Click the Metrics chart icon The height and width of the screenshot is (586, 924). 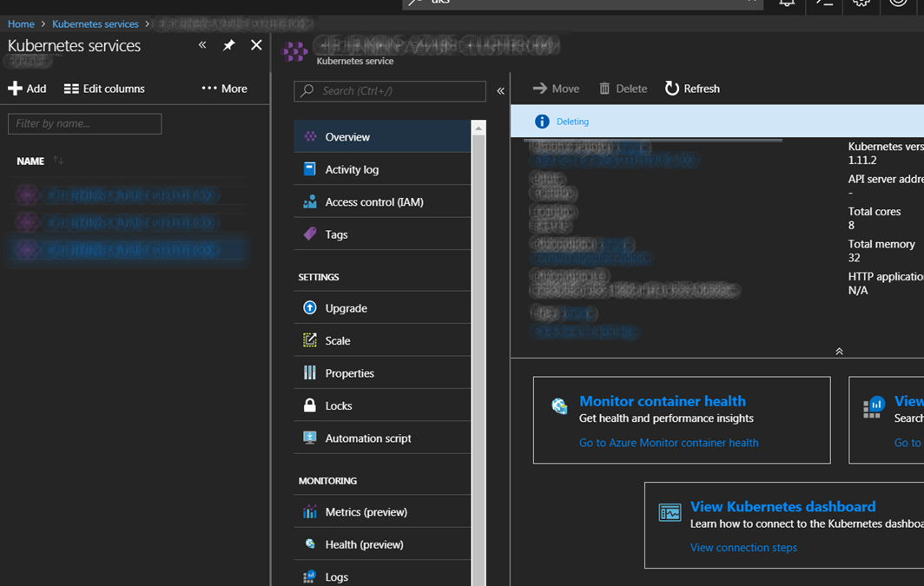click(310, 511)
